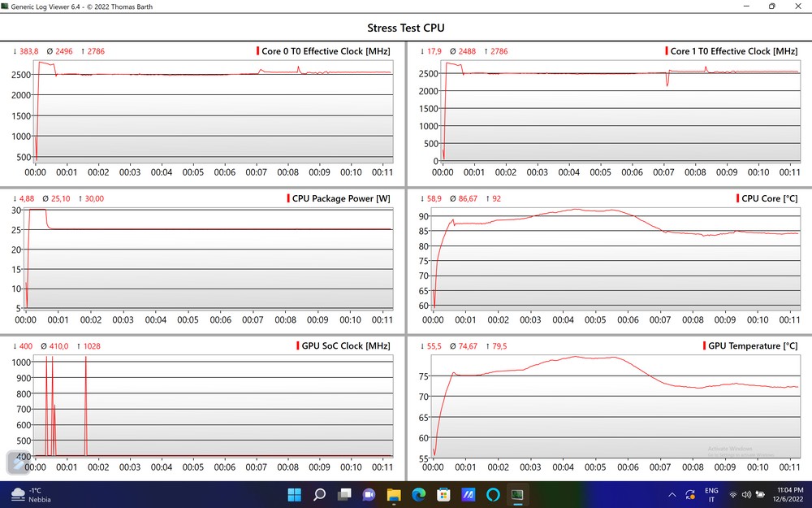Click the pen overlay icon at bottom-left
The image size is (812, 508).
click(18, 463)
